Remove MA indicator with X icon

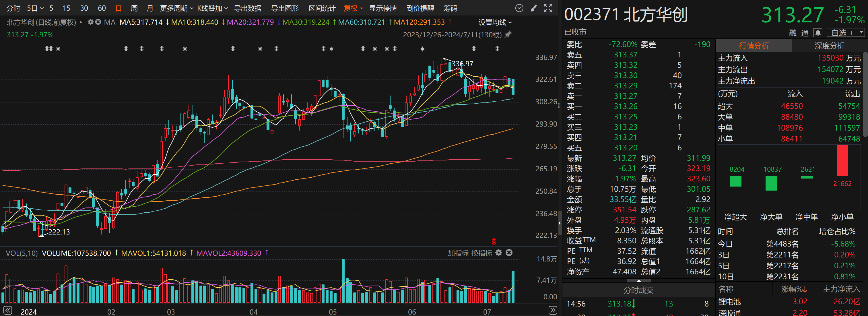pyautogui.click(x=98, y=22)
